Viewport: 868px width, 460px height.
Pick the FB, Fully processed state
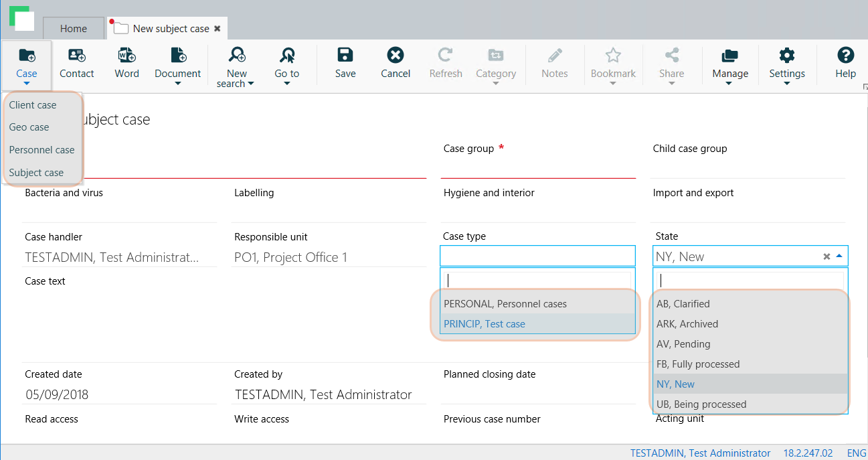click(x=698, y=364)
